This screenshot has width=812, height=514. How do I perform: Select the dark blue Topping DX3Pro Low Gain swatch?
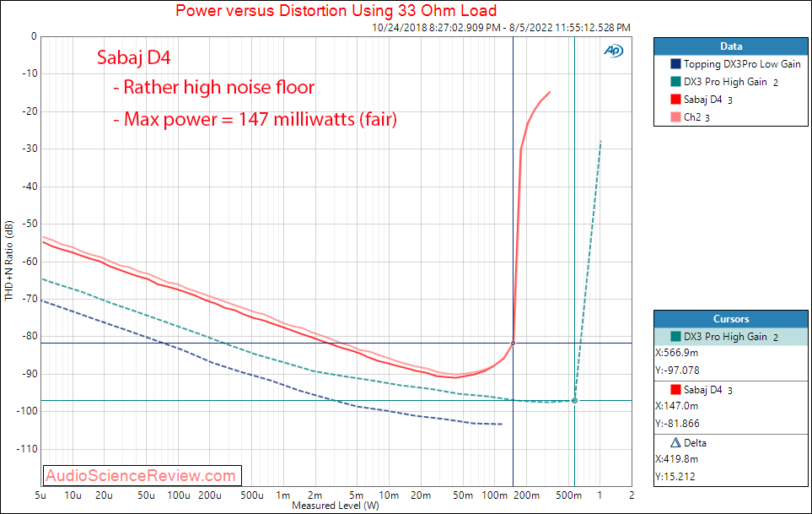[675, 64]
